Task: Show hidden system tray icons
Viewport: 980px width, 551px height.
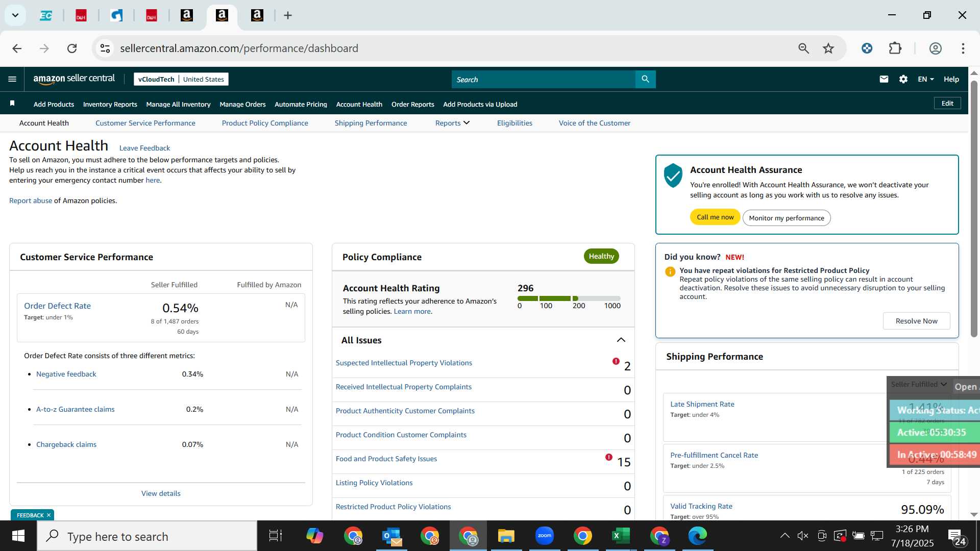Action: coord(785,536)
